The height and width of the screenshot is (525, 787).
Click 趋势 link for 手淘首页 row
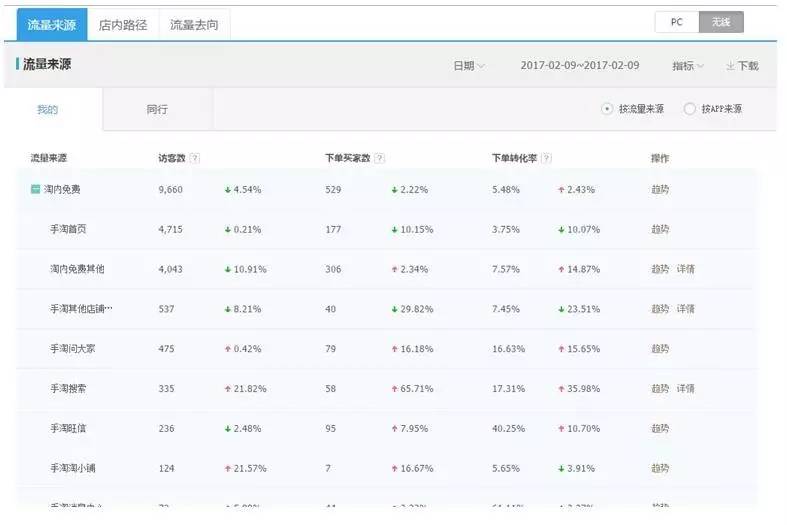pyautogui.click(x=660, y=229)
